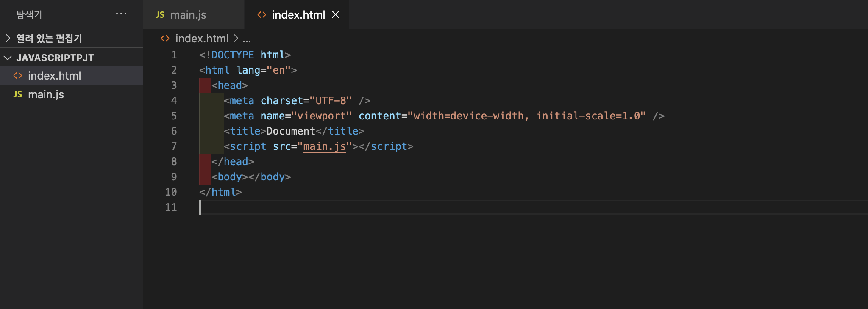Follow the main.js link in script src
This screenshot has width=868, height=309.
pos(325,146)
